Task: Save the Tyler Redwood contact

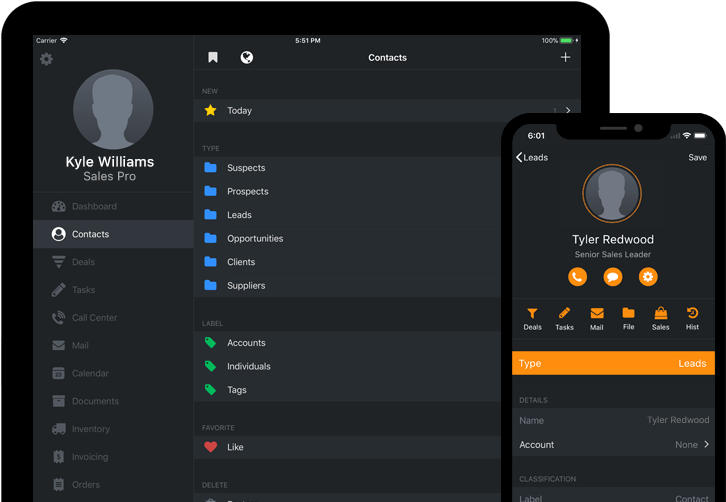Action: tap(697, 157)
